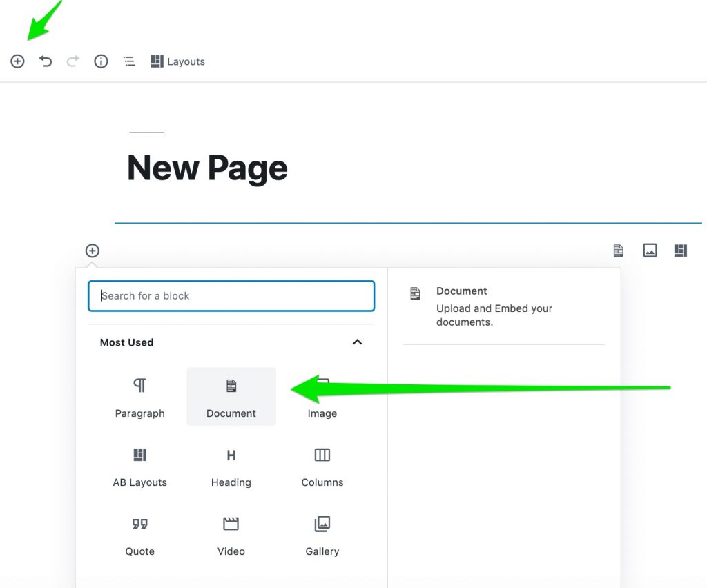Insert a Gallery block

[x=322, y=535]
